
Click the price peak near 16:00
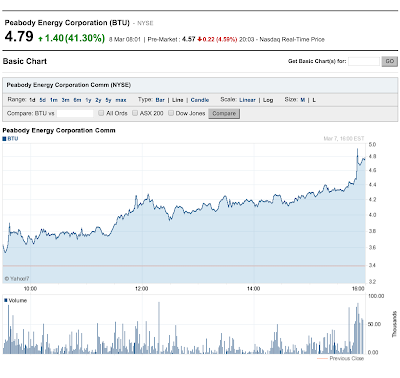tap(357, 149)
